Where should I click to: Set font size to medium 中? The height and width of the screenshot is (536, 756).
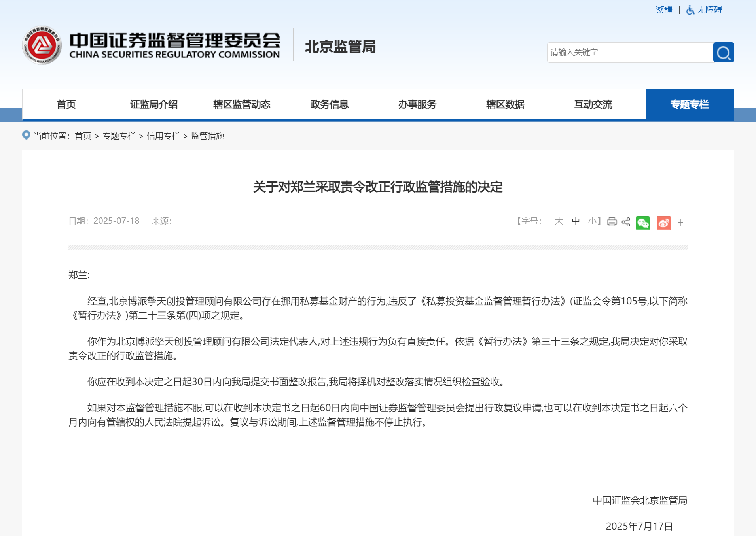coord(576,221)
